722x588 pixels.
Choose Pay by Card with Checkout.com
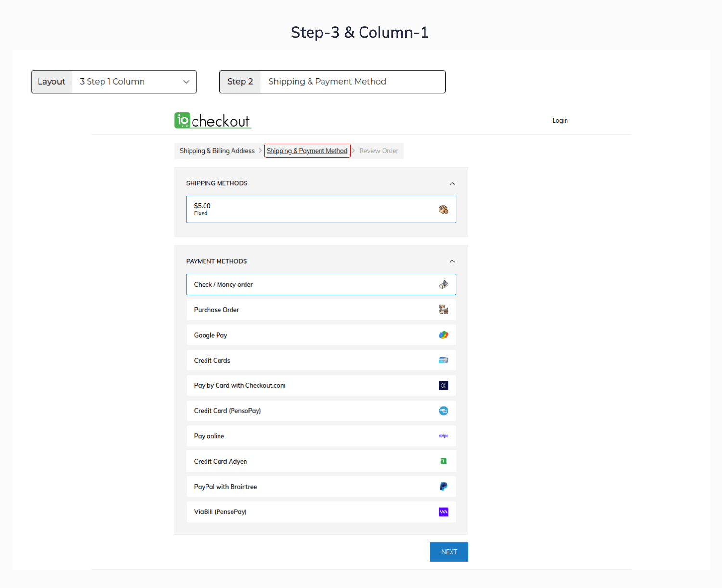[x=321, y=385]
